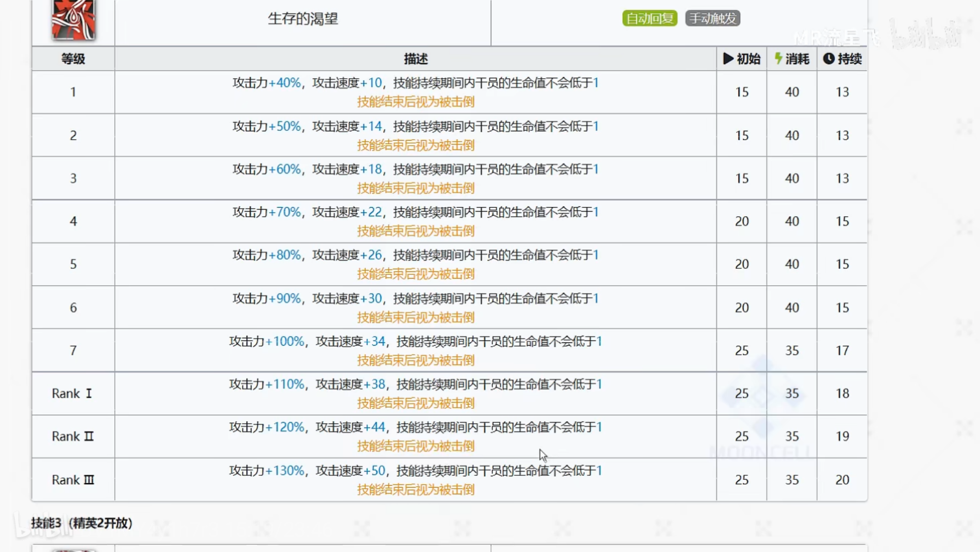This screenshot has width=980, height=552.
Task: Select the 描述 column header
Action: tap(415, 59)
